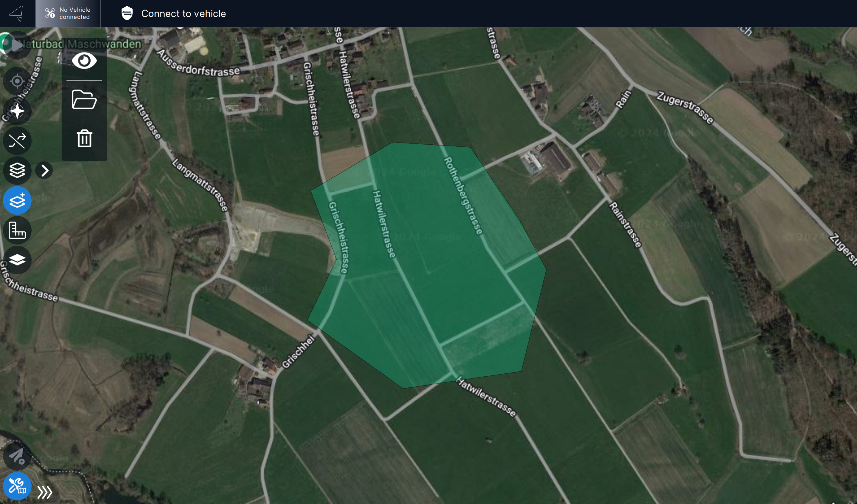Select the blue add-layer plus icon

[x=17, y=200]
